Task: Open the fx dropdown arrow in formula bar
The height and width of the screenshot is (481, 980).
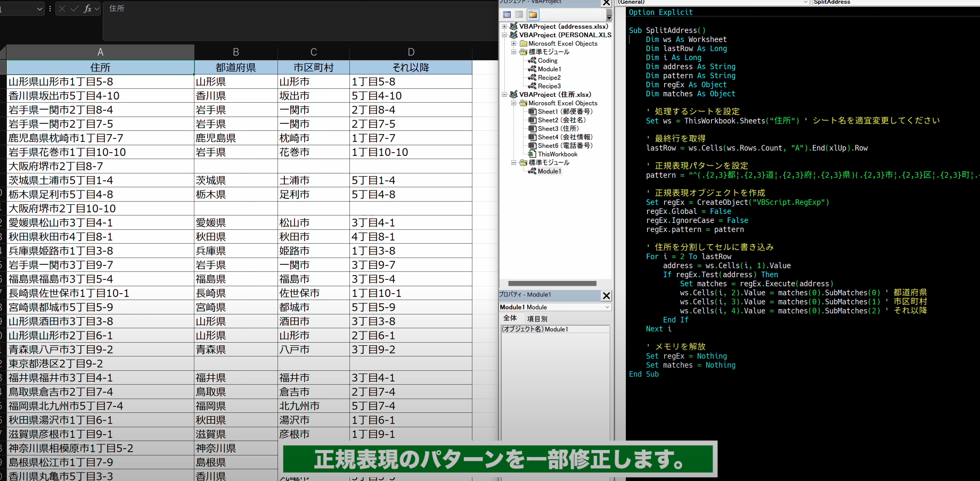Action: [97, 9]
